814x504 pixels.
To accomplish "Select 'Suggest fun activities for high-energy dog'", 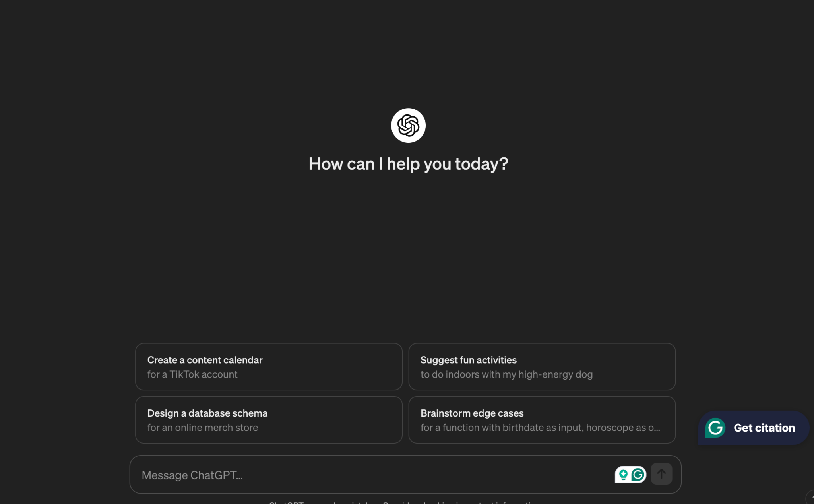I will point(542,367).
